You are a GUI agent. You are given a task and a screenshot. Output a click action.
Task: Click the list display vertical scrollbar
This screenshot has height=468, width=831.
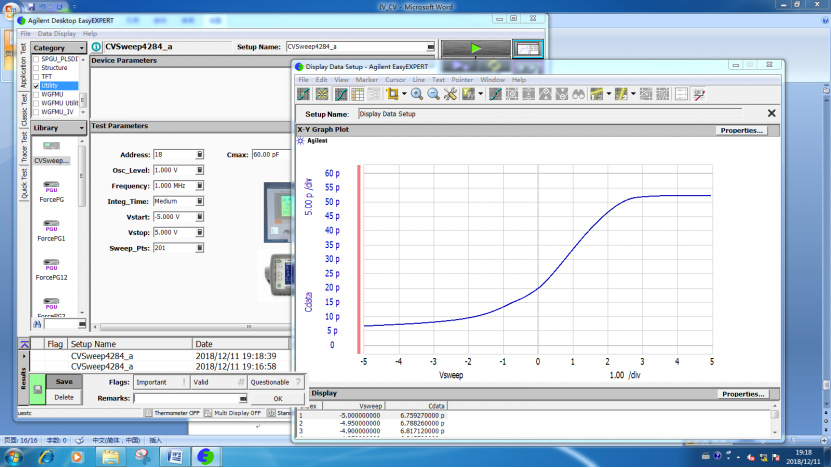coord(775,419)
